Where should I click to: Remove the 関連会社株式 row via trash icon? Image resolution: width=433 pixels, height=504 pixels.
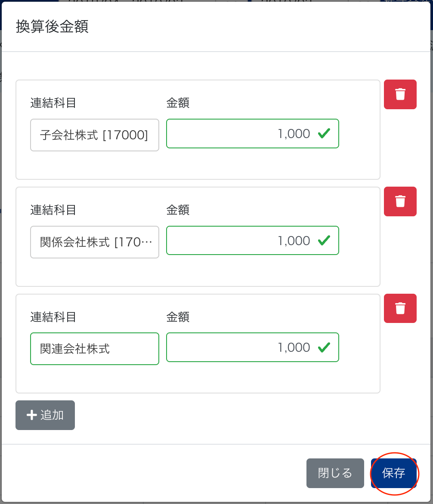pyautogui.click(x=400, y=308)
